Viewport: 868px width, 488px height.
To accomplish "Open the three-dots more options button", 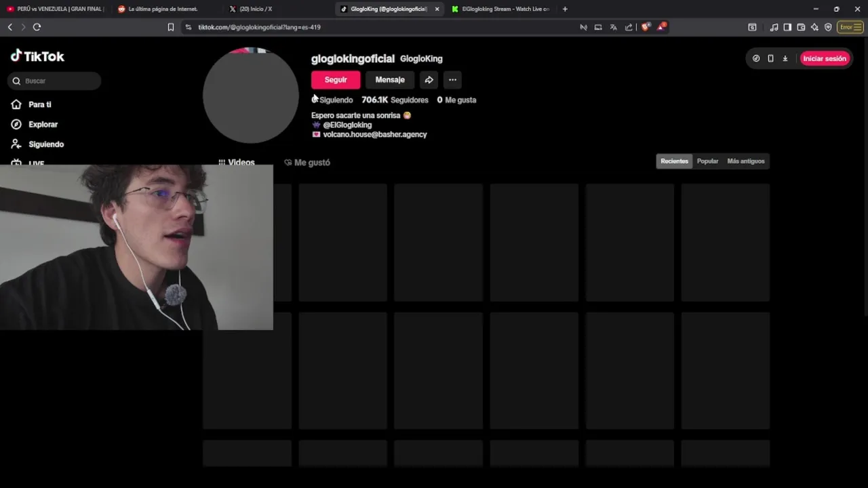I will [x=452, y=80].
